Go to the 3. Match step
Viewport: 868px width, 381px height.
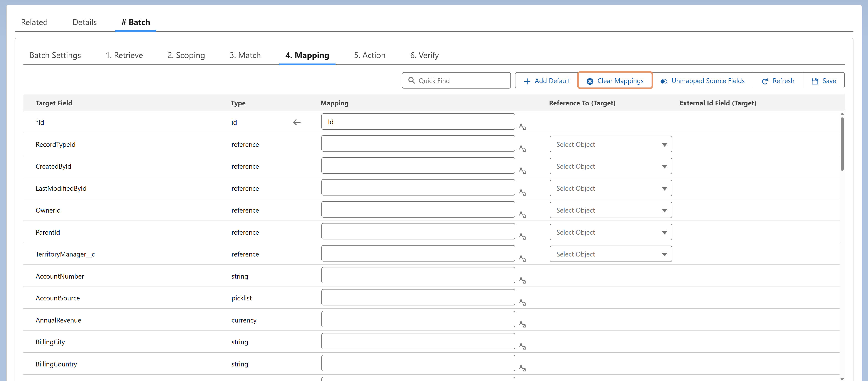coord(245,55)
